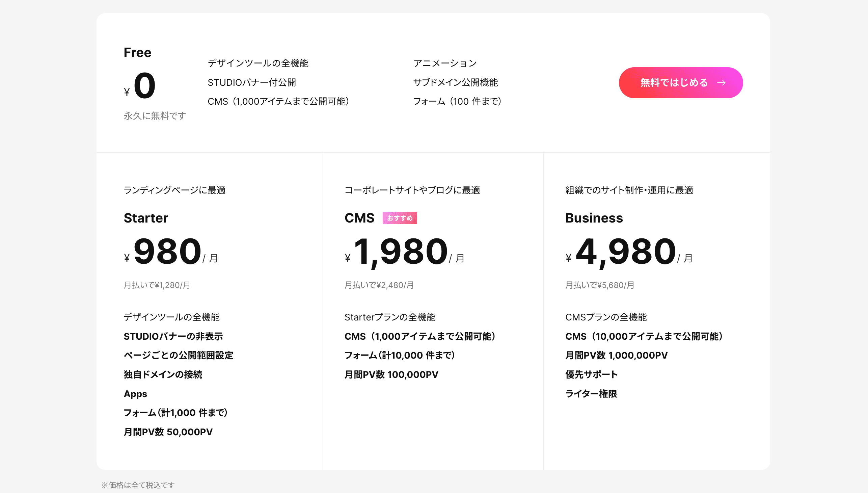Click the 月払いで¥5,680/月 note

click(x=600, y=285)
